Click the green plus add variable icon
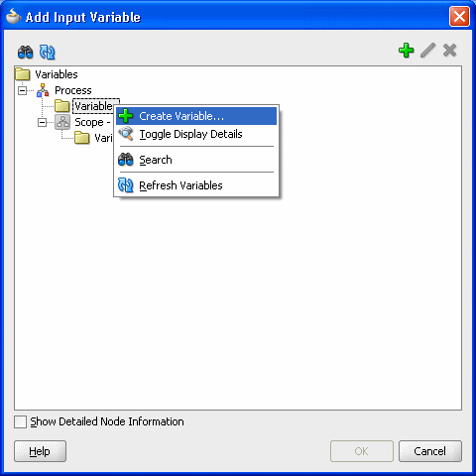This screenshot has width=476, height=476. pos(407,51)
